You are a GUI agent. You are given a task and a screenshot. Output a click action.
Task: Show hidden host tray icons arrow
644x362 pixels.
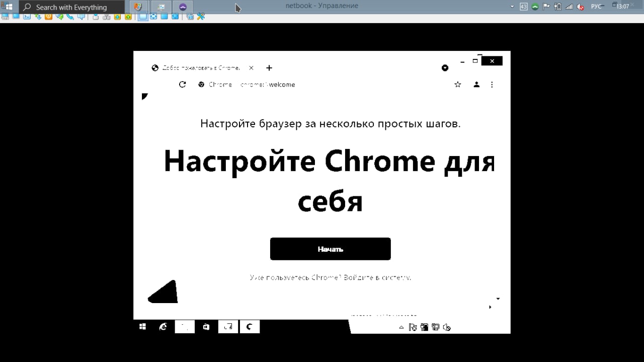(x=512, y=7)
